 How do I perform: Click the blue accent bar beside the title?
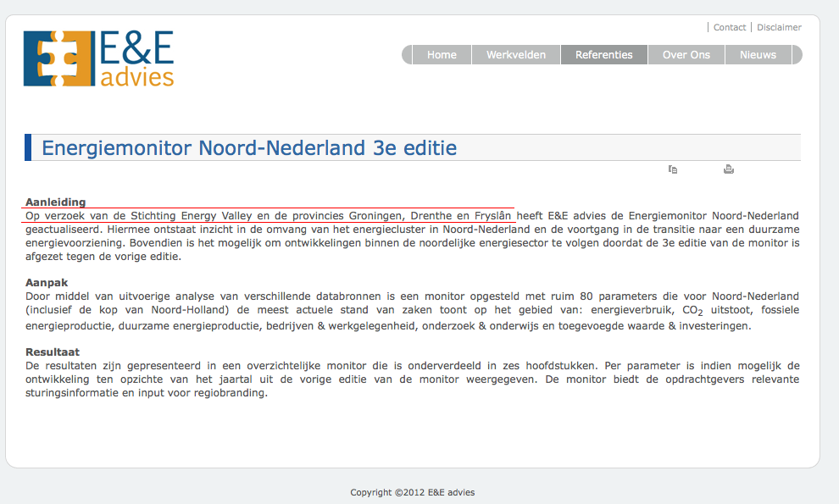[x=28, y=147]
